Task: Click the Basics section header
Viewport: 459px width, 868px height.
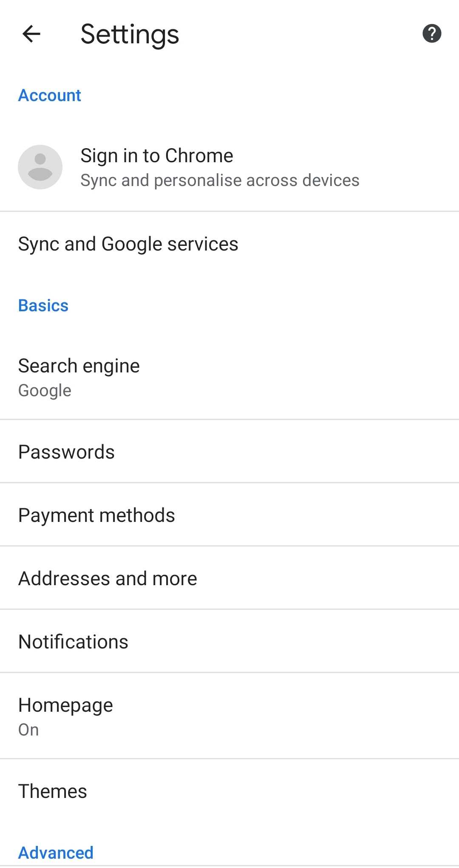Action: click(x=43, y=306)
